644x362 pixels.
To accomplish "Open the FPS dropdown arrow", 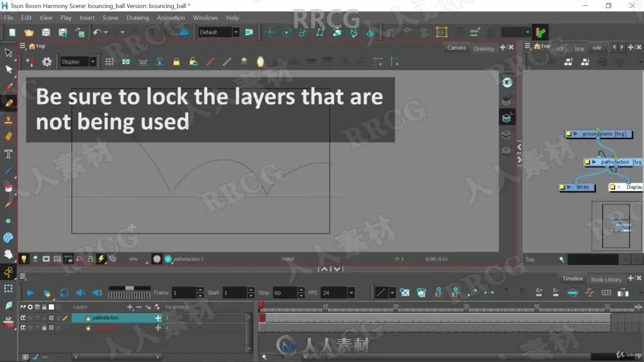I will (351, 293).
